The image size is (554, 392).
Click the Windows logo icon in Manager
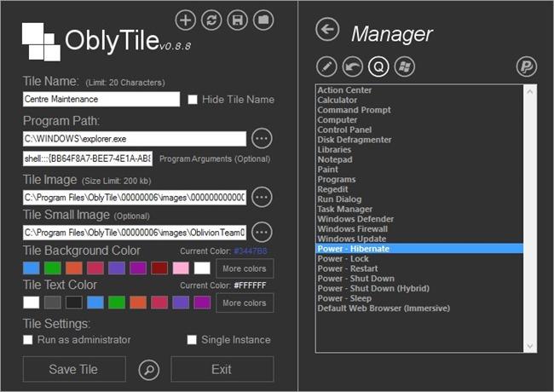coord(404,66)
